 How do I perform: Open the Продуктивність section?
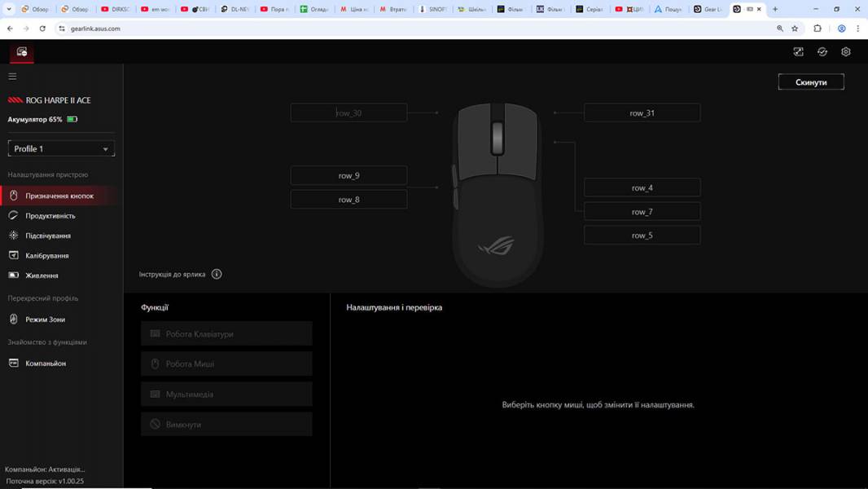coord(50,216)
